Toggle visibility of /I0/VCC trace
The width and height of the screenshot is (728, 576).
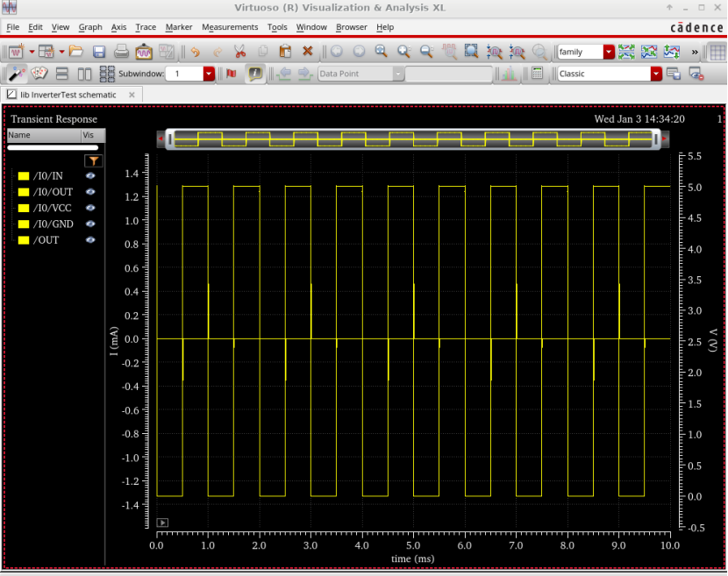click(89, 208)
